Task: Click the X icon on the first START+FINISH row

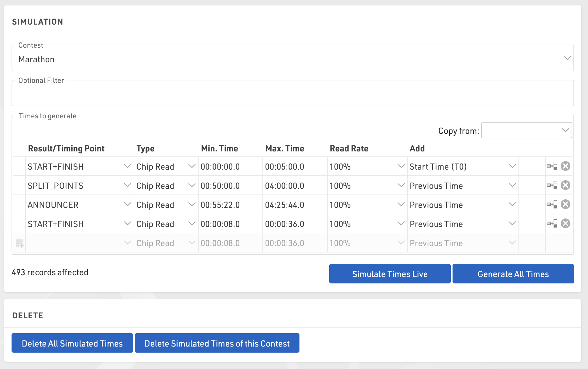Action: [x=565, y=166]
